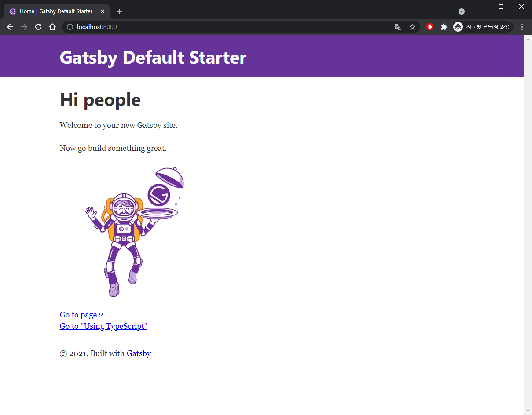Open a new tab with plus button

click(119, 11)
